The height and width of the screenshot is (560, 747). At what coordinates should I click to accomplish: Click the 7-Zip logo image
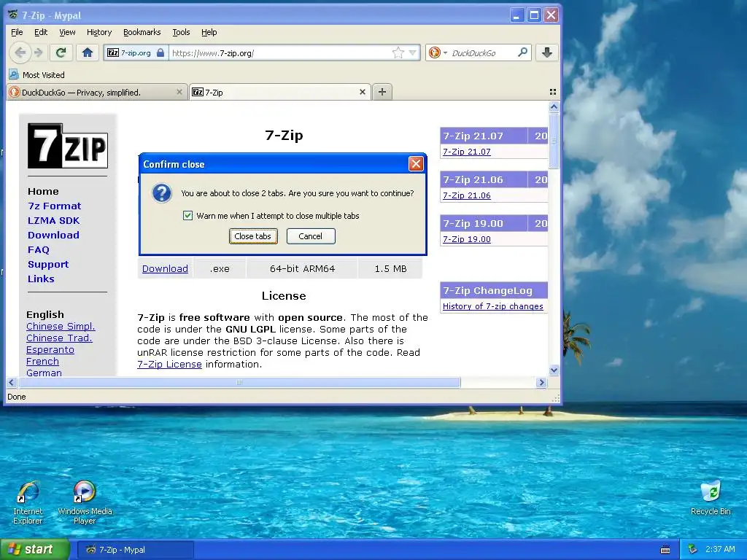(68, 146)
